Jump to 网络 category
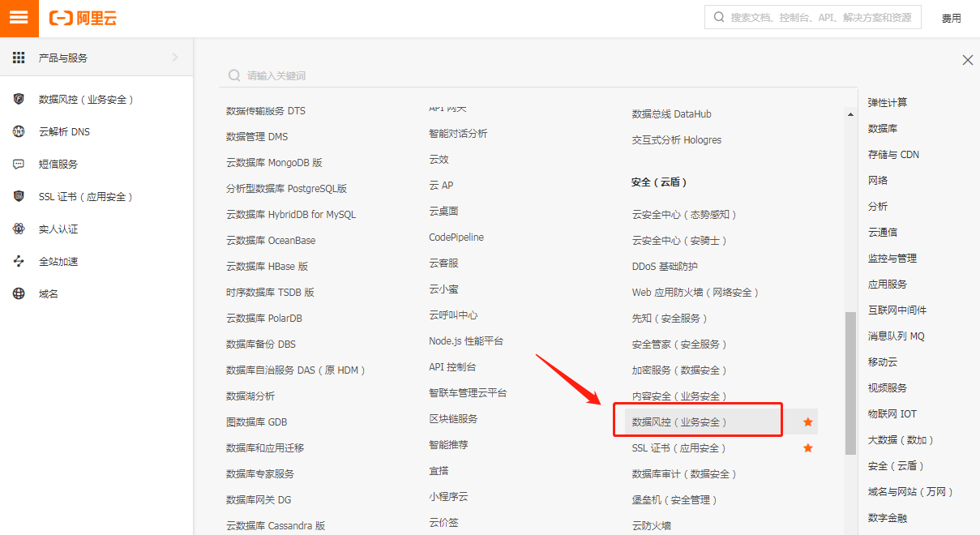The image size is (980, 535). [878, 180]
